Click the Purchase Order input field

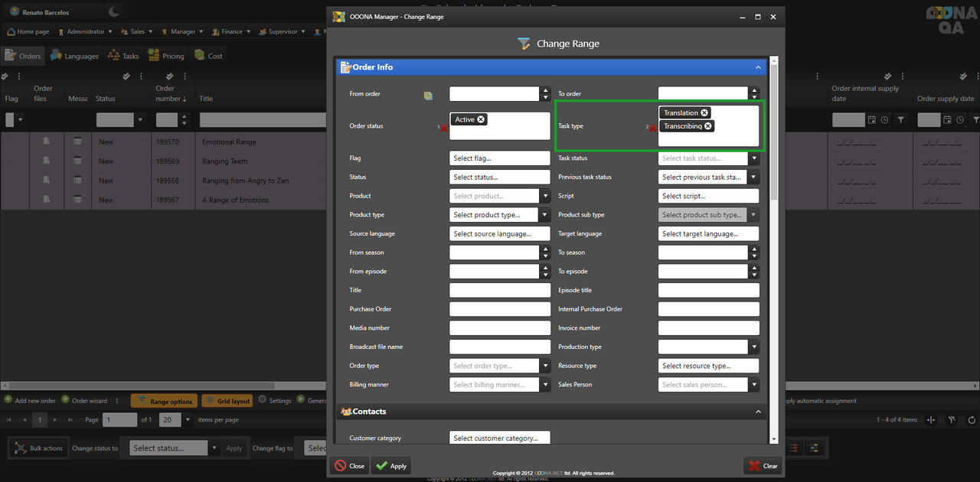coord(499,309)
